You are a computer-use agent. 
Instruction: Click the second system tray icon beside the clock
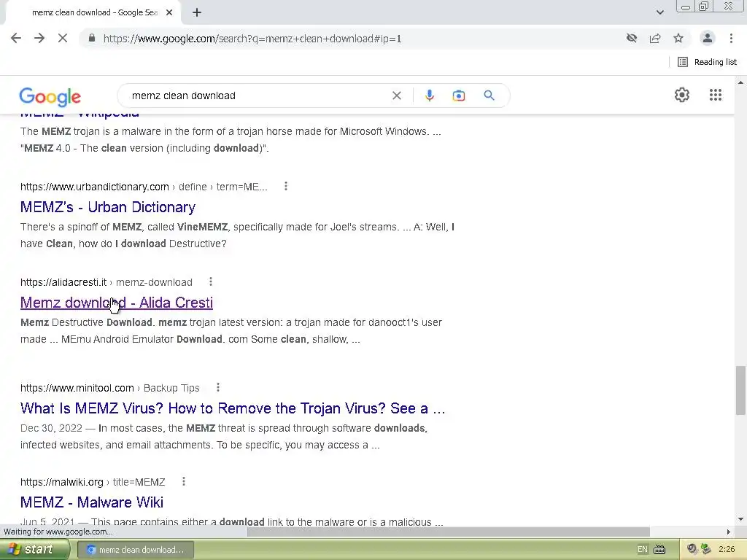[x=705, y=549]
